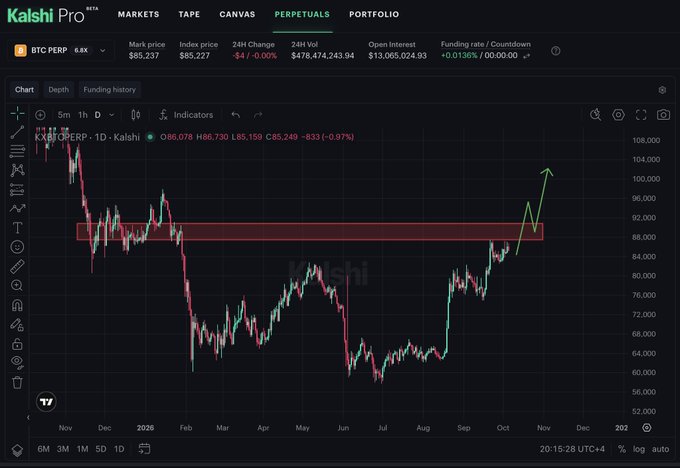Open the Fibonacci retracement tools

point(17,151)
